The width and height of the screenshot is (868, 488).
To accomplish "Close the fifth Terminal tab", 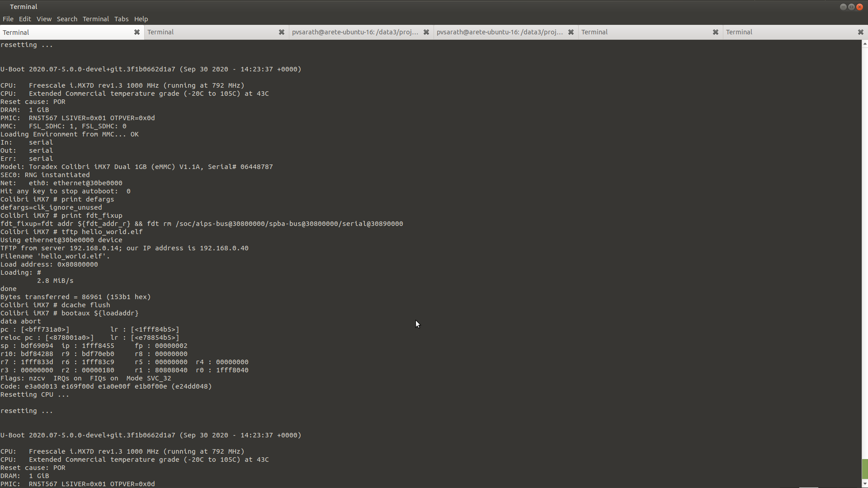I will [x=716, y=32].
